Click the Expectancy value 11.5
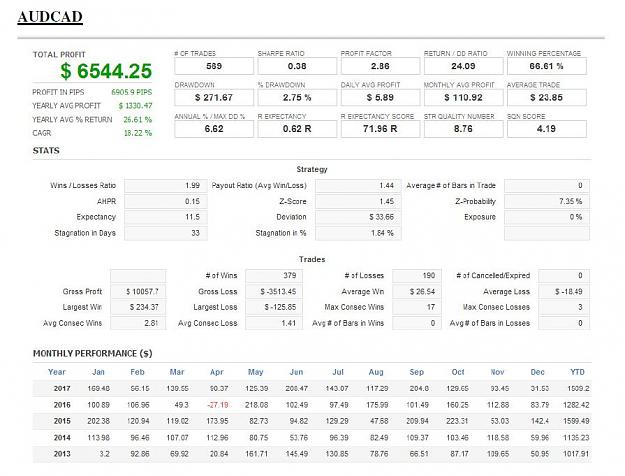 (166, 217)
